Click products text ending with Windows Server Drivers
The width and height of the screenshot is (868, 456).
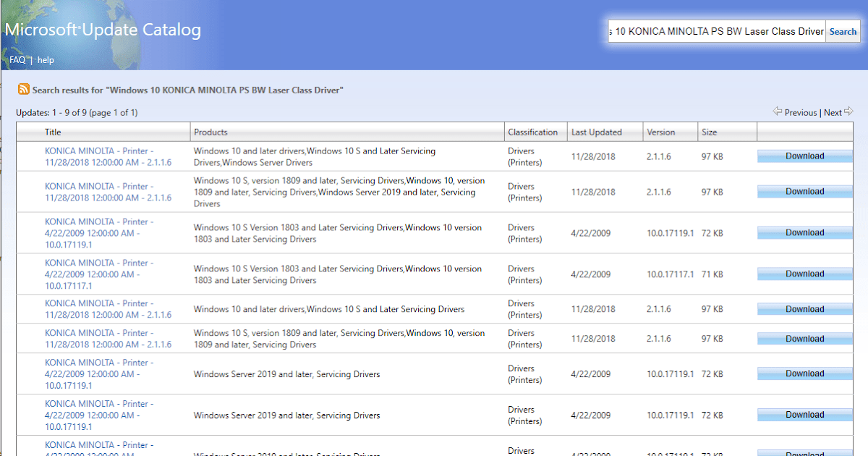pyautogui.click(x=315, y=156)
